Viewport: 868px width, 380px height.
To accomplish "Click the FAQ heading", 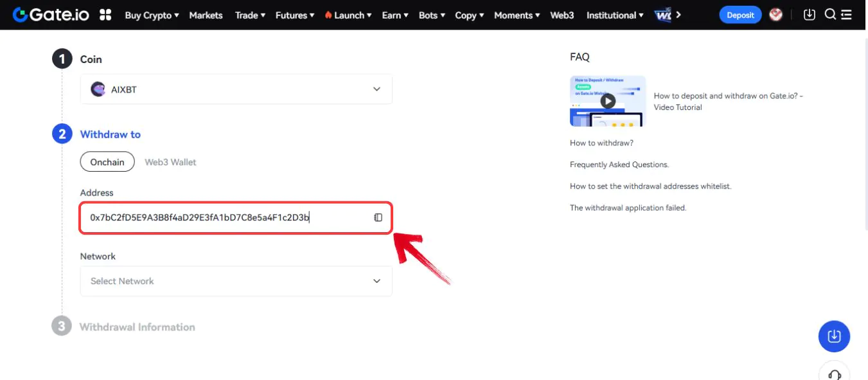I will pyautogui.click(x=580, y=57).
